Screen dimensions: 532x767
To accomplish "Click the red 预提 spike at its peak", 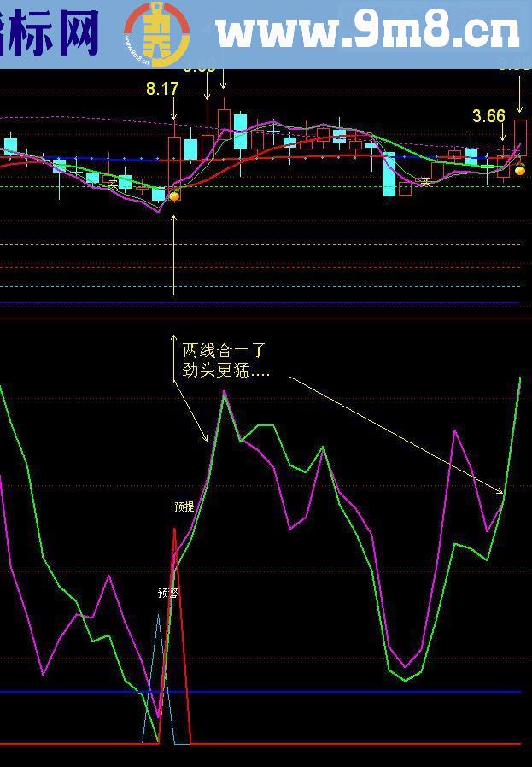I will point(174,530).
